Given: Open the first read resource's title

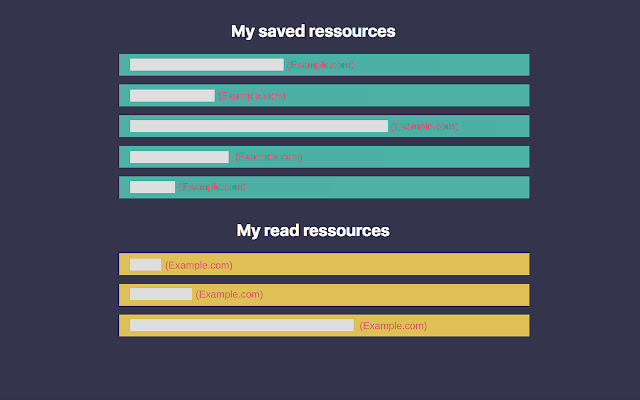Looking at the screenshot, I should point(145,264).
